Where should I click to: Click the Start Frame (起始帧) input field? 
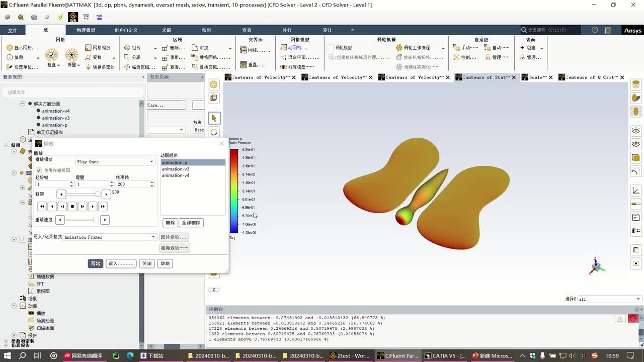(x=52, y=185)
